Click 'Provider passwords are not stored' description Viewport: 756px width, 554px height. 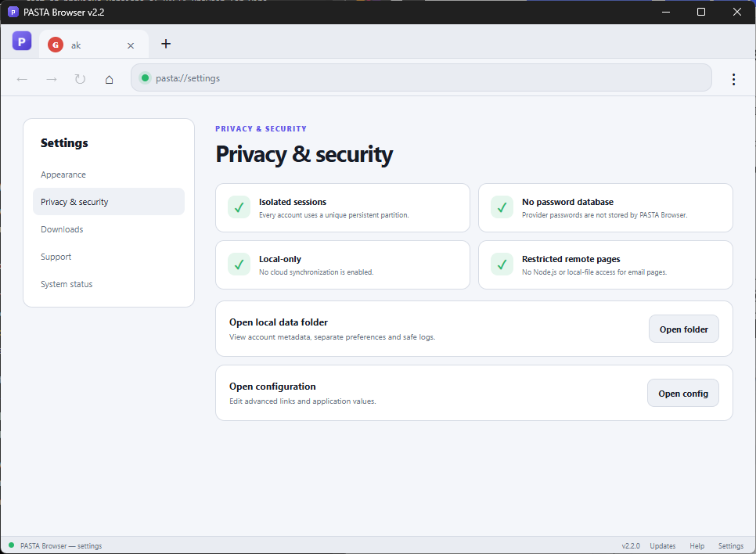pos(605,215)
